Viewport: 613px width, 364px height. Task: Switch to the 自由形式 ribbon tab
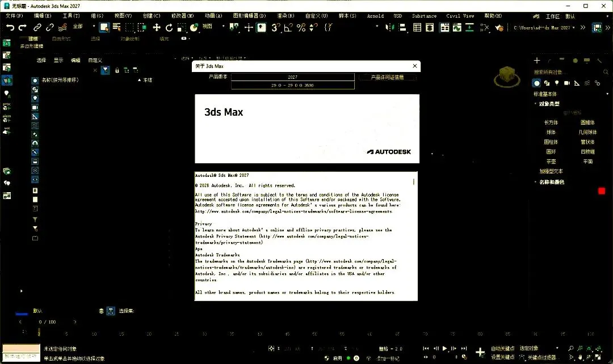tap(61, 39)
